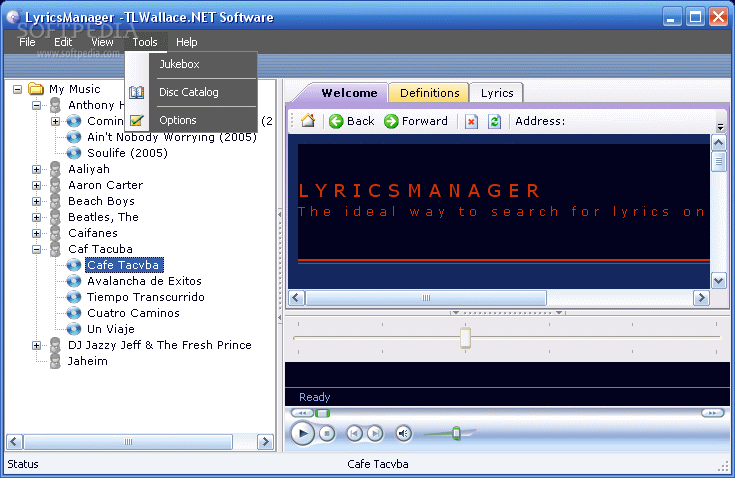Click browser vertical scroll down arrow
The image size is (735, 478).
click(x=719, y=281)
